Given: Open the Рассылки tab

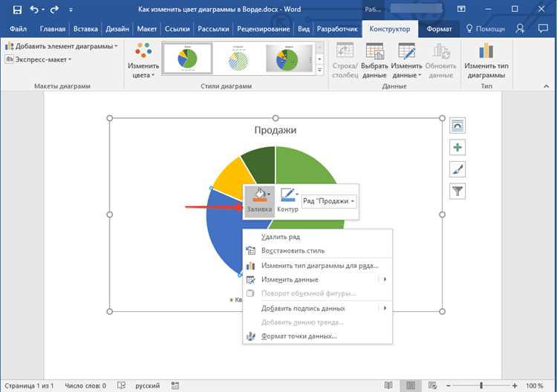Looking at the screenshot, I should [213, 29].
